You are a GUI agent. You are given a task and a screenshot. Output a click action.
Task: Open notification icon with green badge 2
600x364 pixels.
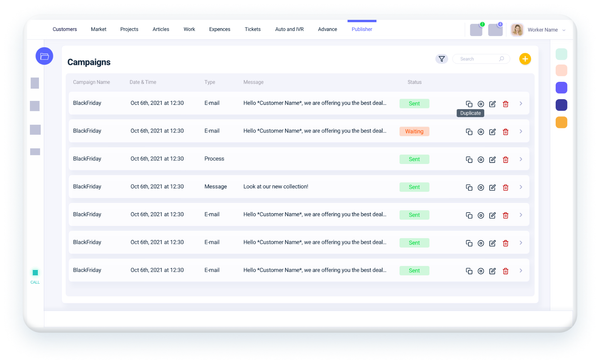click(476, 30)
